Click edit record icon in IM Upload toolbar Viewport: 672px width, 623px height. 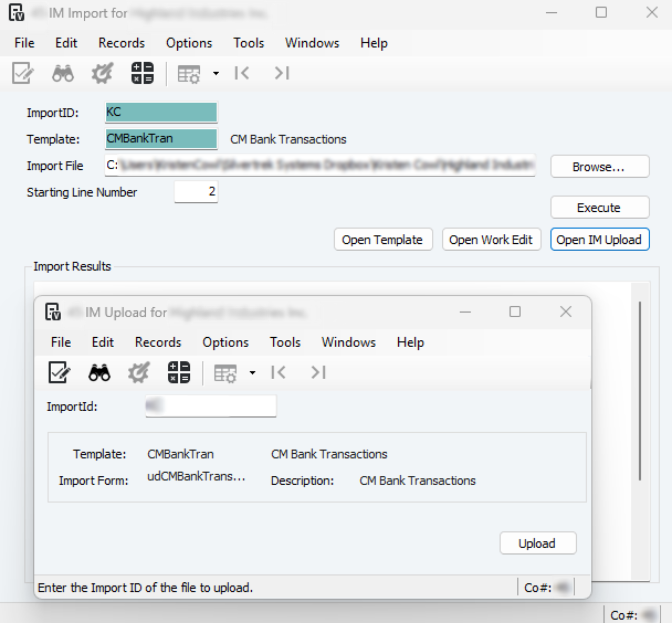[59, 372]
